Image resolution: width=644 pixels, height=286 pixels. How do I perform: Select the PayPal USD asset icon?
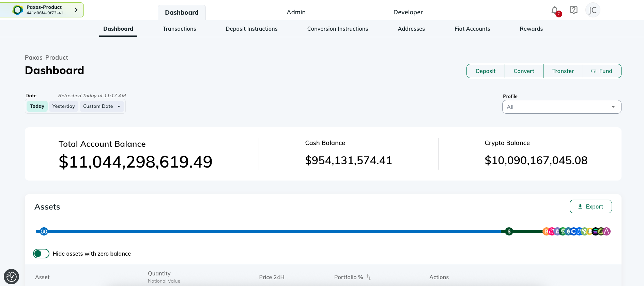coord(579,231)
